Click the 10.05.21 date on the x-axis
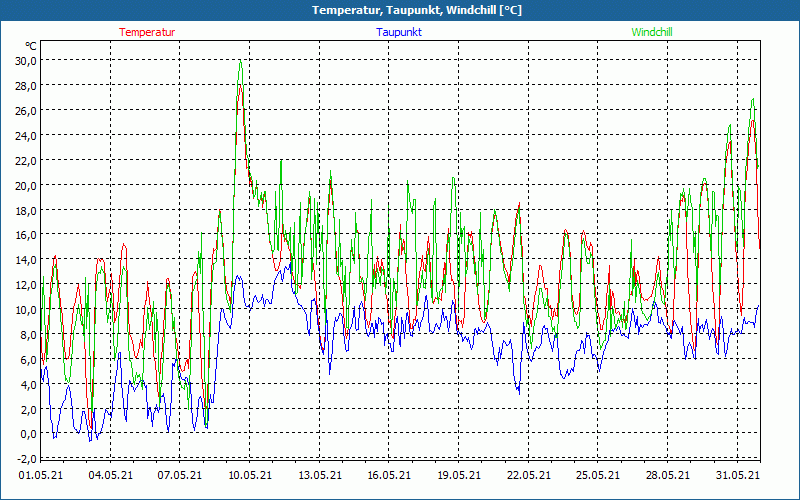 (x=249, y=476)
